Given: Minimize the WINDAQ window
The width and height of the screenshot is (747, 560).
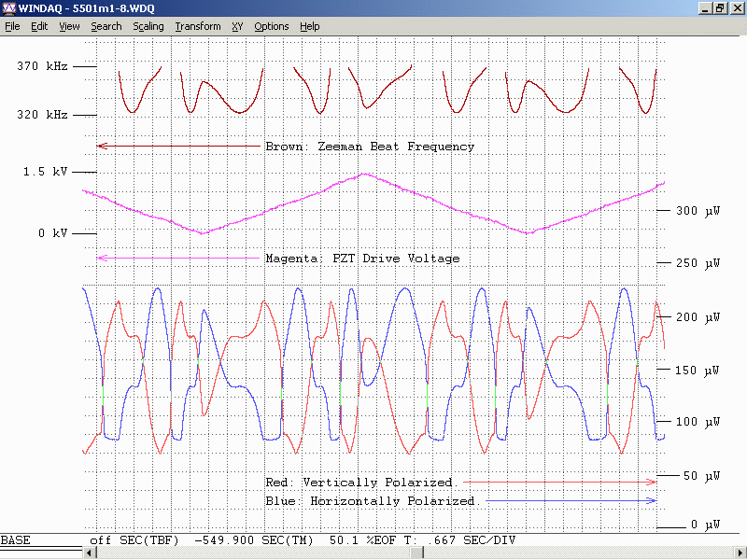Looking at the screenshot, I should [704, 8].
